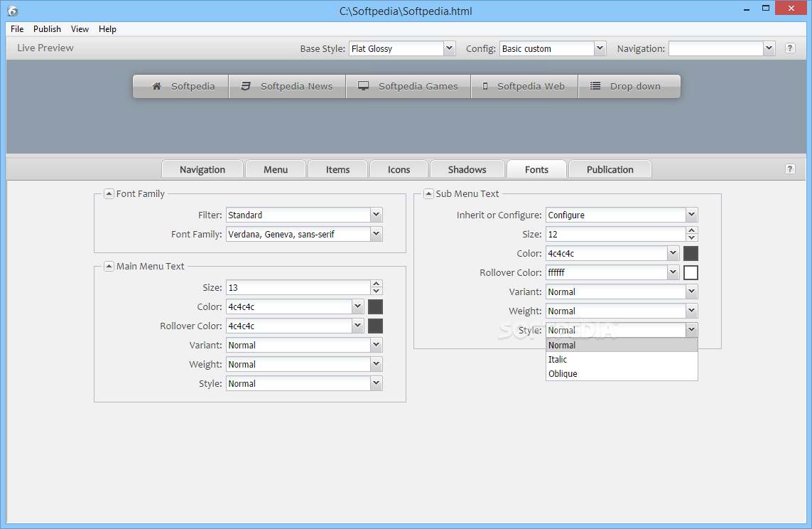The height and width of the screenshot is (529, 812).
Task: Open the Main Menu Text Color dropdown
Action: click(358, 306)
